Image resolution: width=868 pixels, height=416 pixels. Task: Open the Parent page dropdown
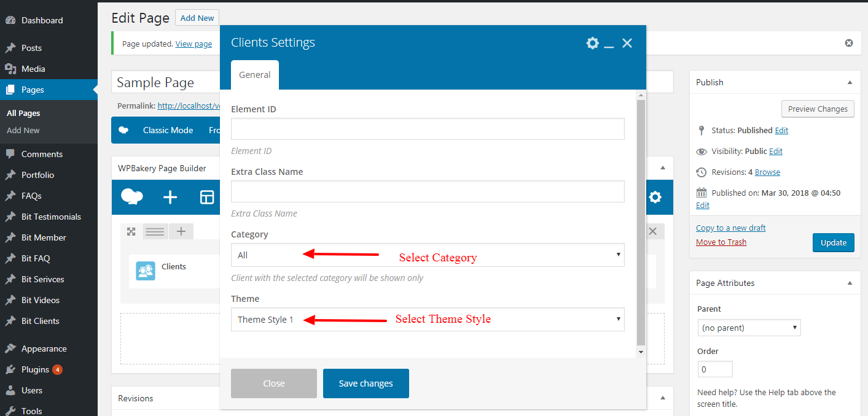pyautogui.click(x=749, y=328)
